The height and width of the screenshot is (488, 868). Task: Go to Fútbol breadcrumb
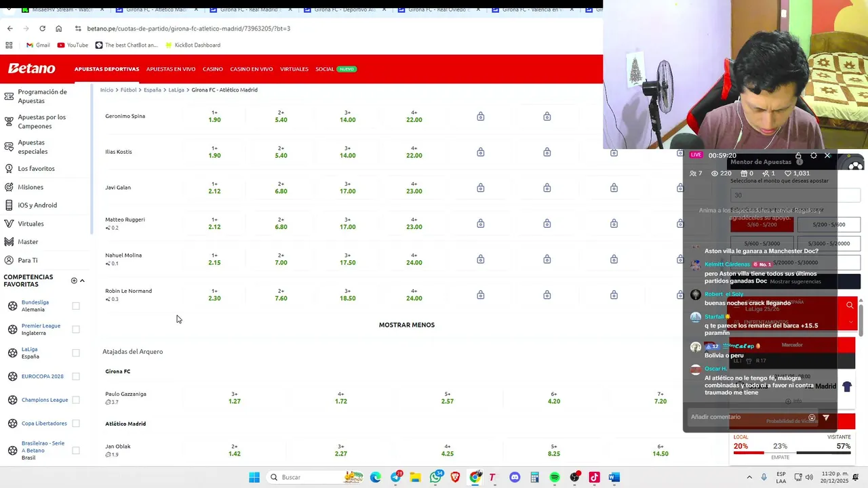pos(128,89)
